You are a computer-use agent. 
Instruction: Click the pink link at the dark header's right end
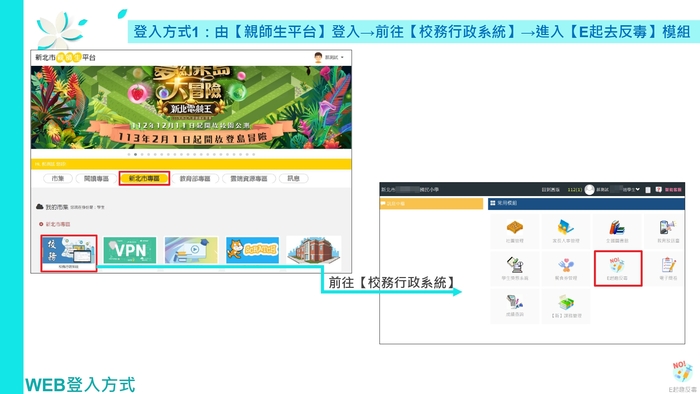673,190
